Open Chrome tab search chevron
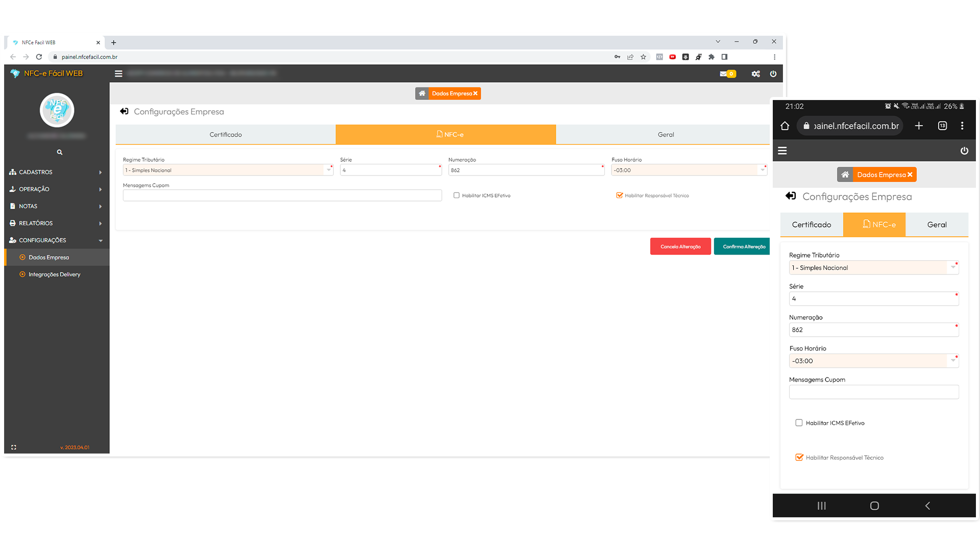Image resolution: width=980 pixels, height=551 pixels. point(718,42)
